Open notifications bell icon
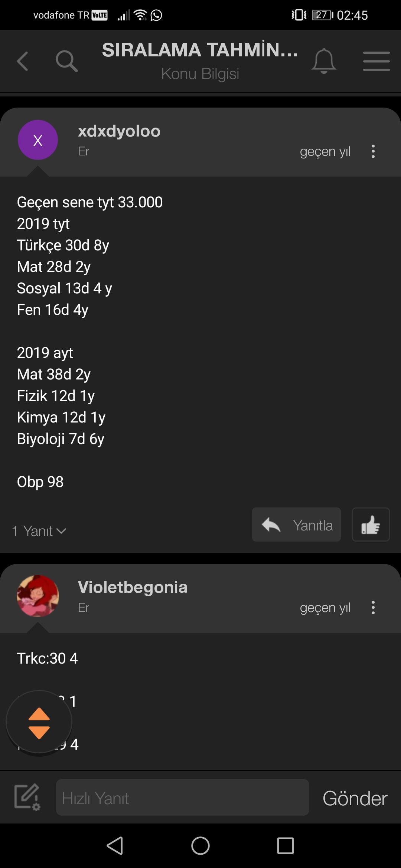Viewport: 401px width, 868px height. pyautogui.click(x=324, y=61)
